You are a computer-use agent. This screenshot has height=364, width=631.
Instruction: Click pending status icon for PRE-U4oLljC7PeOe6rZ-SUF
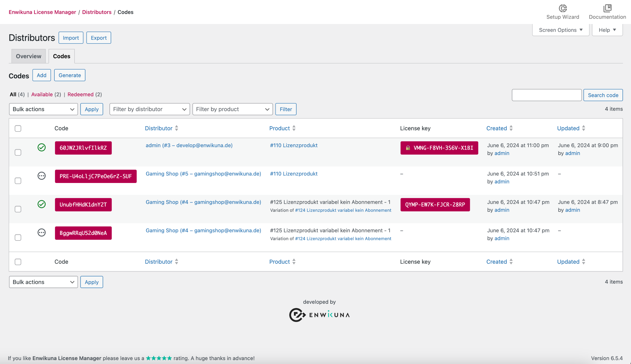42,176
